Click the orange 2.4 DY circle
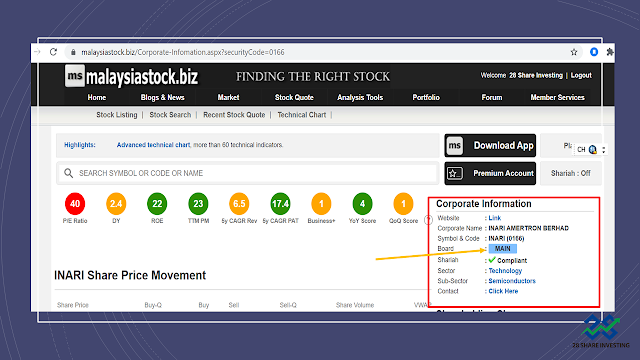The width and height of the screenshot is (640, 360). pyautogui.click(x=116, y=204)
